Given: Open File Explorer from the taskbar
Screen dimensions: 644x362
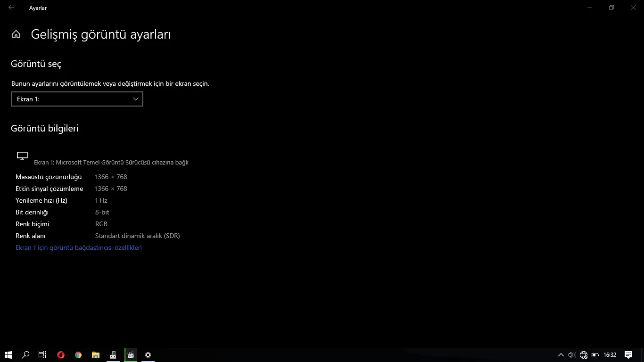Looking at the screenshot, I should (96, 355).
